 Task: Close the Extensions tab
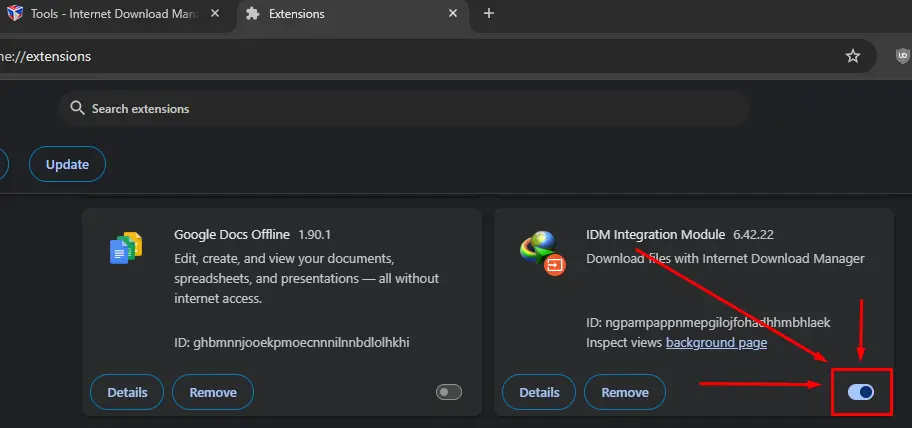[x=453, y=13]
